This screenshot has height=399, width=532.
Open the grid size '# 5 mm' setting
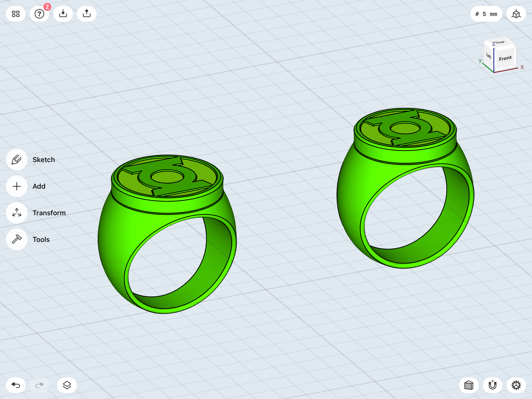tap(486, 14)
